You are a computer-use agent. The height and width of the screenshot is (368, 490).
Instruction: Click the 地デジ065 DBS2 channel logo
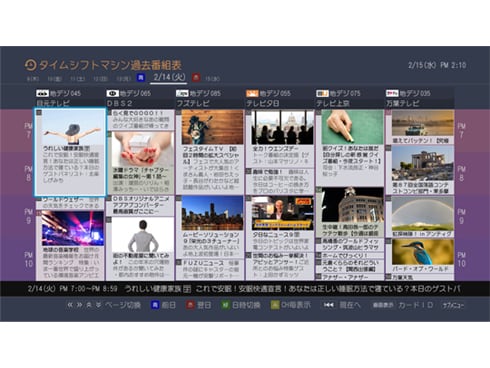112,93
